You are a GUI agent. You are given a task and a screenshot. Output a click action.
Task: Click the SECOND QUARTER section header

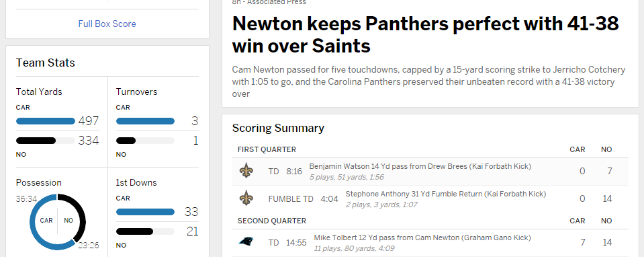[x=271, y=221]
